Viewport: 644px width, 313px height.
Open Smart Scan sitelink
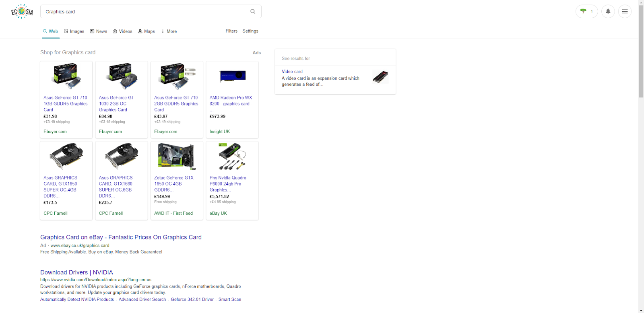click(x=230, y=299)
